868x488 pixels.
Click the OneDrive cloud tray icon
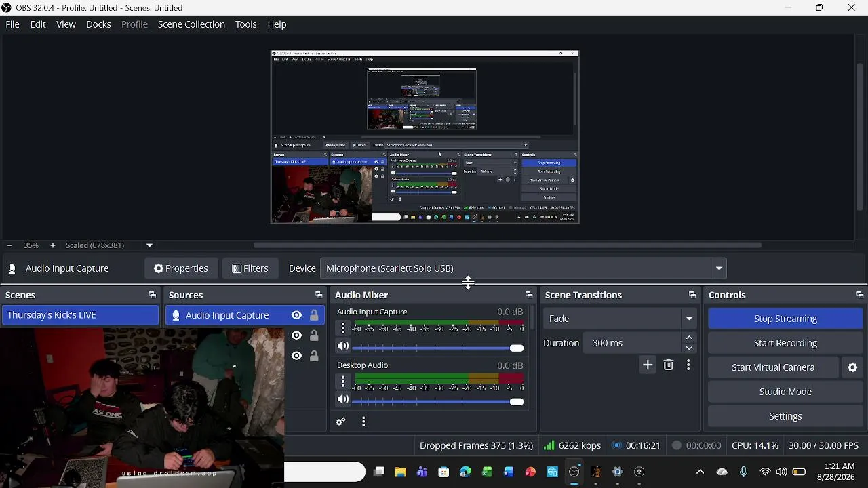point(722,472)
